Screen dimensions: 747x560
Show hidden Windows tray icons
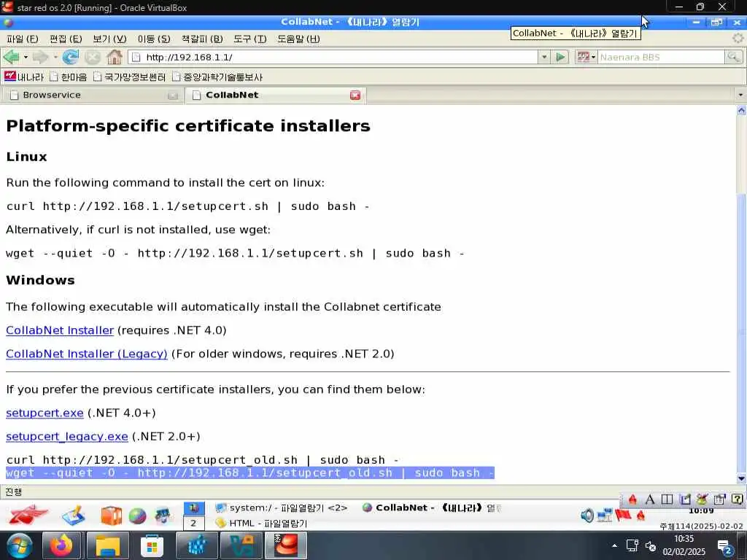click(614, 545)
